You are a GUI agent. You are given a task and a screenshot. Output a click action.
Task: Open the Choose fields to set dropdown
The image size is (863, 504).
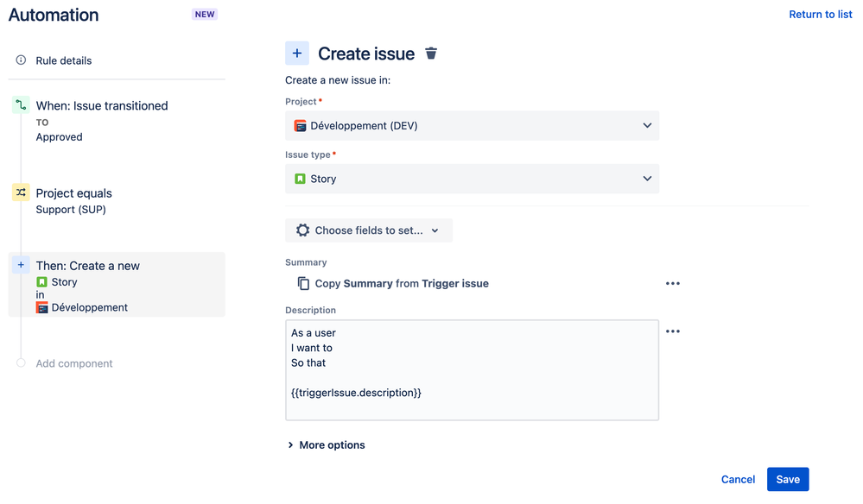369,230
